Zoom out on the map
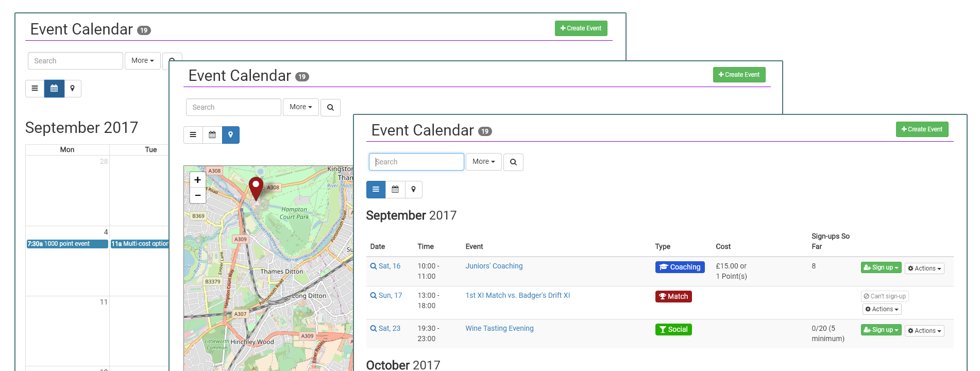 click(x=197, y=195)
